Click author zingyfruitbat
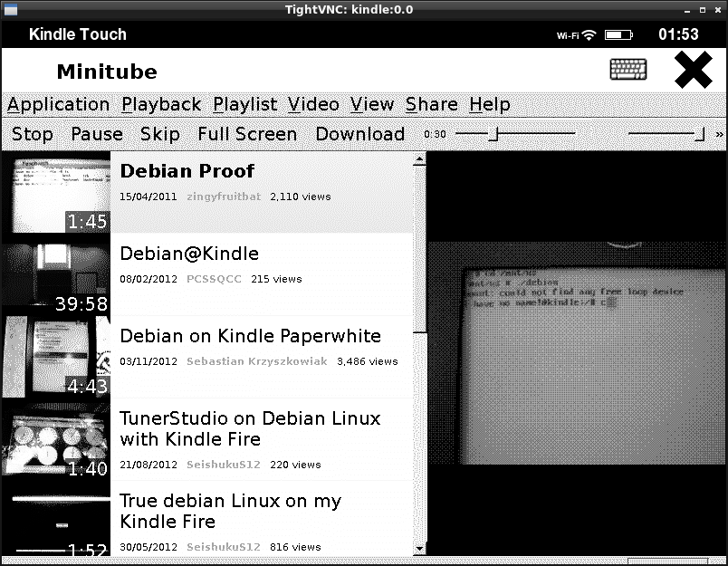Screen dimensions: 728x566 [x=224, y=197]
